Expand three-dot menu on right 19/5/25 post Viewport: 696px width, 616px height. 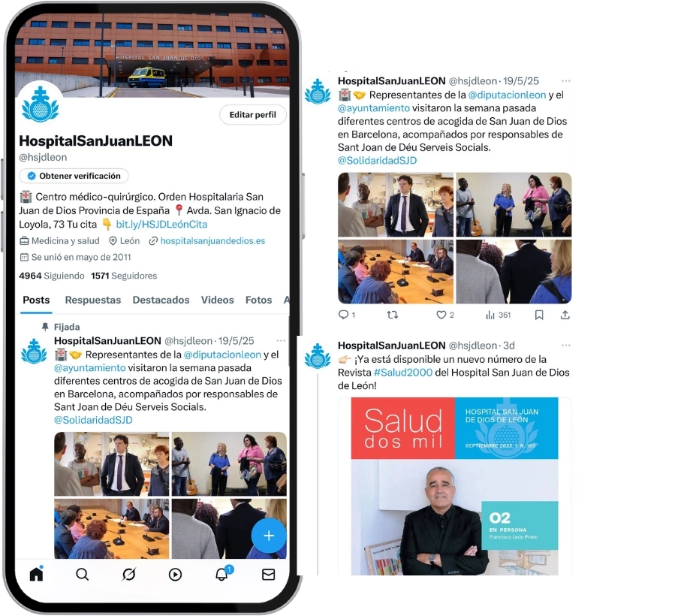[566, 81]
